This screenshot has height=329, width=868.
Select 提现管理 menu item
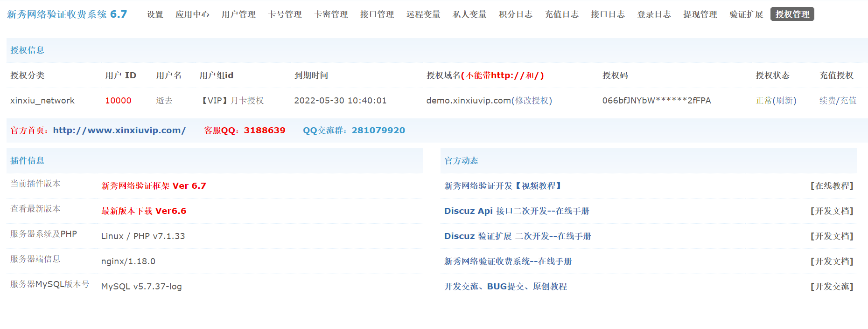click(700, 14)
